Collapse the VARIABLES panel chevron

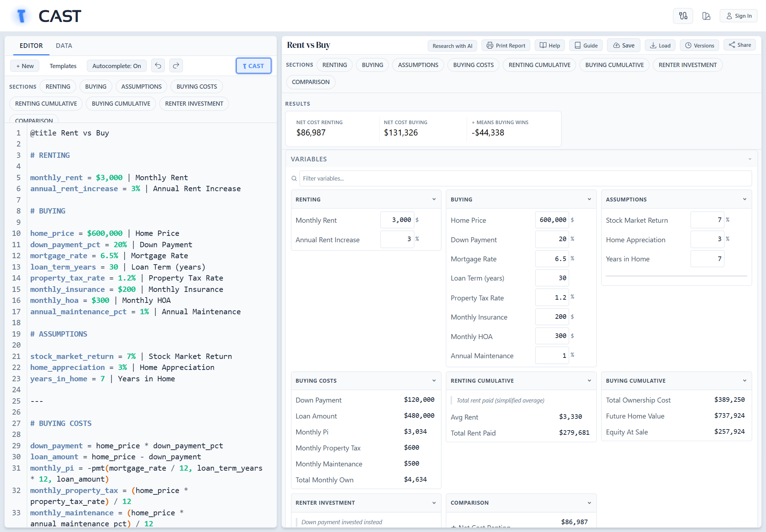(750, 159)
